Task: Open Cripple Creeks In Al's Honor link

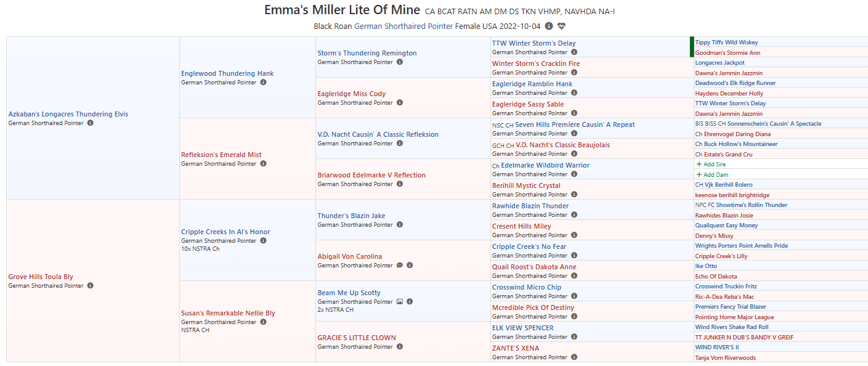Action: (225, 232)
